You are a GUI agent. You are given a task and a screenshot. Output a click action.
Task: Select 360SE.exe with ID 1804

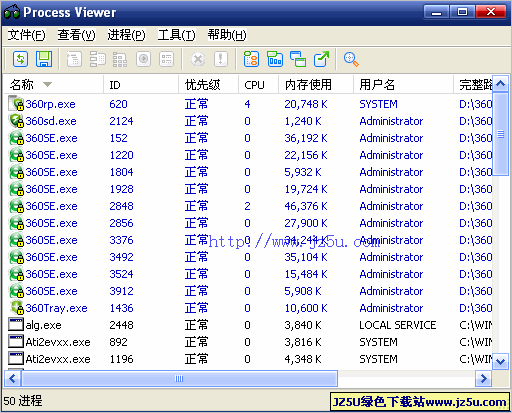pyautogui.click(x=51, y=172)
